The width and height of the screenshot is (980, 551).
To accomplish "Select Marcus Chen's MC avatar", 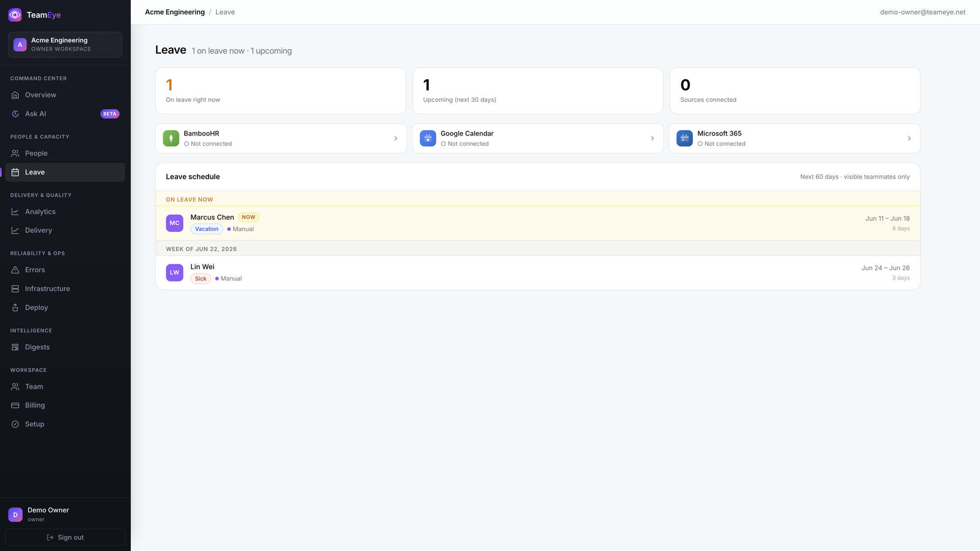I will point(174,223).
